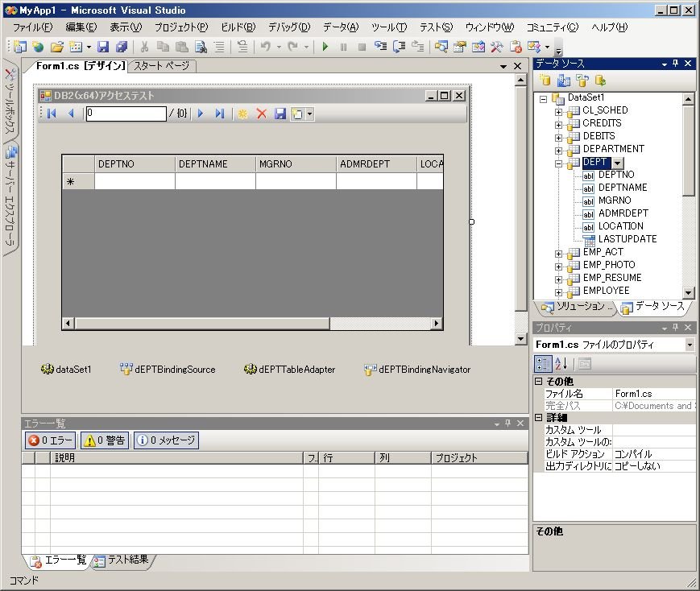Select the dEPTBindingNavigator component
This screenshot has height=591, width=700.
coord(417,369)
